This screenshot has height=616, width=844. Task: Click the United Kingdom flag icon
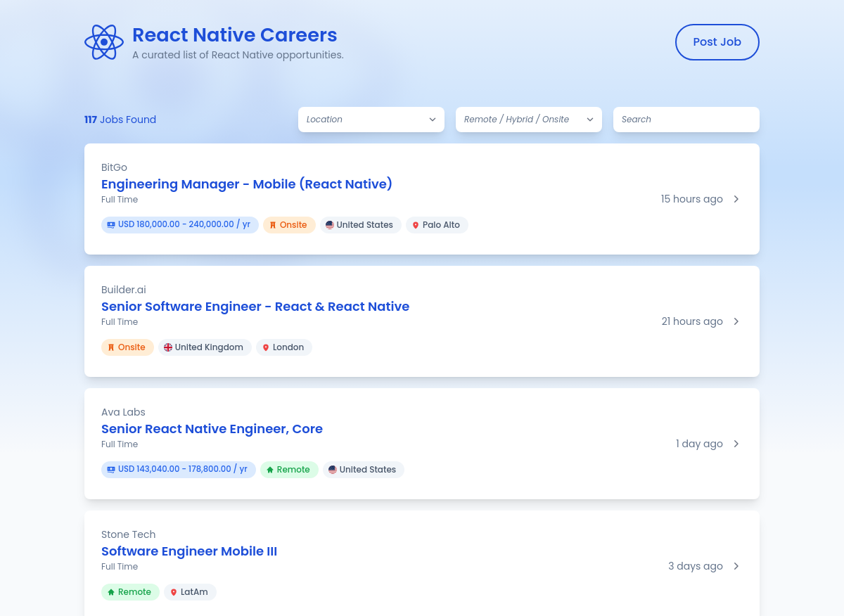(168, 347)
